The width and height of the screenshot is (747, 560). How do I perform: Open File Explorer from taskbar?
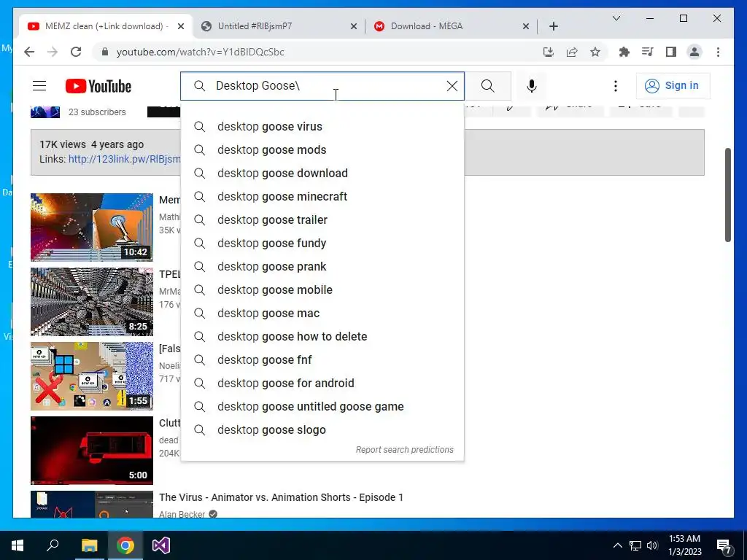(x=89, y=545)
